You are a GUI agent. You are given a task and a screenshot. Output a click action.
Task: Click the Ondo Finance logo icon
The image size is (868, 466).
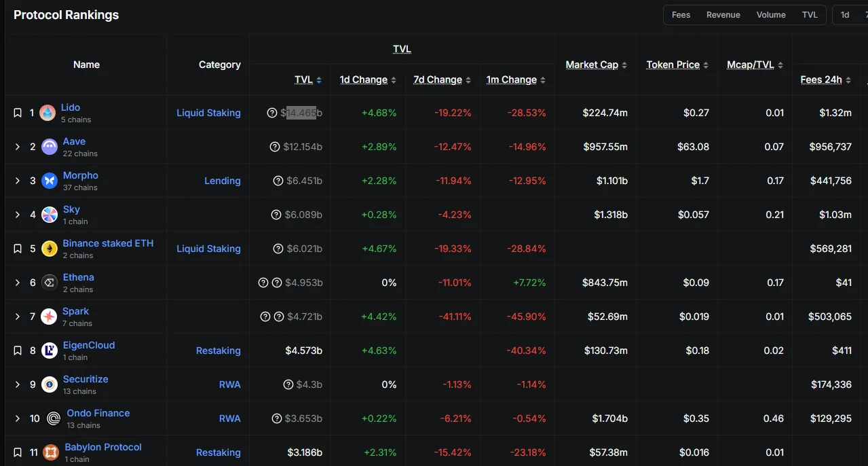pyautogui.click(x=54, y=418)
